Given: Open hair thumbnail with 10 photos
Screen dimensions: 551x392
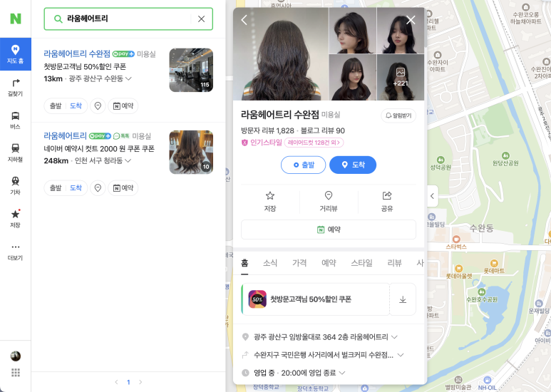Looking at the screenshot, I should click(x=191, y=152).
